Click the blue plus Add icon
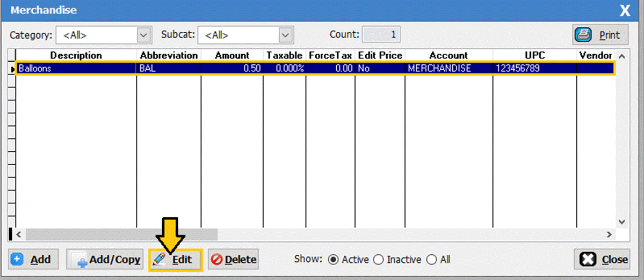Image resolution: width=644 pixels, height=280 pixels. pos(17,260)
